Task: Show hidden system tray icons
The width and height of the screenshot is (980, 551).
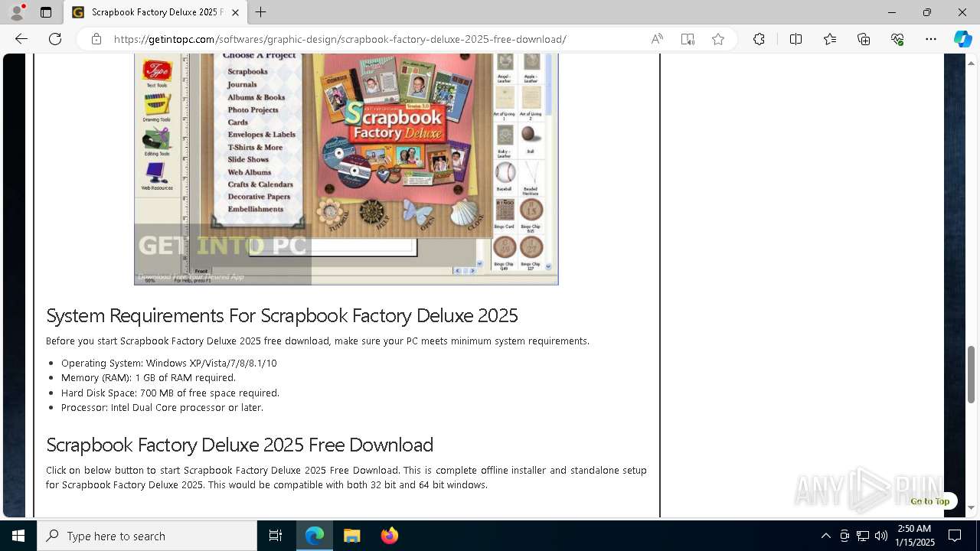Action: (825, 536)
